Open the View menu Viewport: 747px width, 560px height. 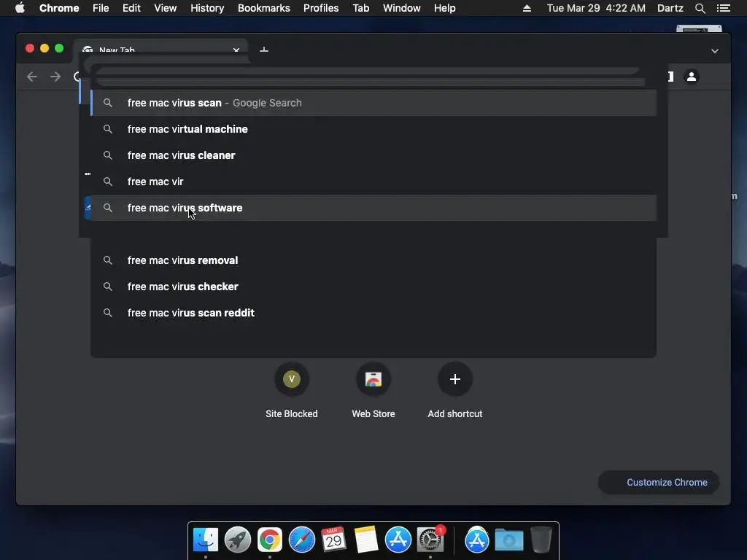point(166,8)
